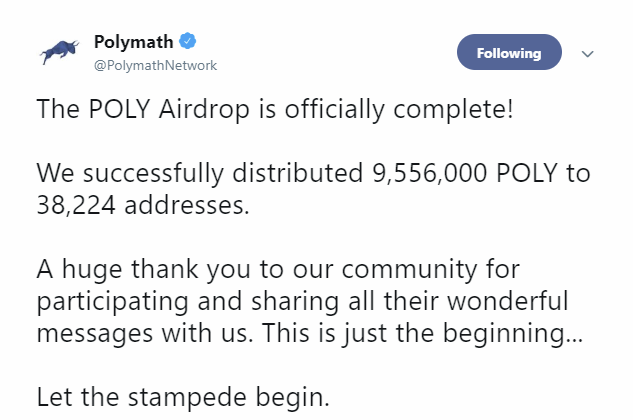Visit the @PolymathNetwork handle

pos(154,65)
